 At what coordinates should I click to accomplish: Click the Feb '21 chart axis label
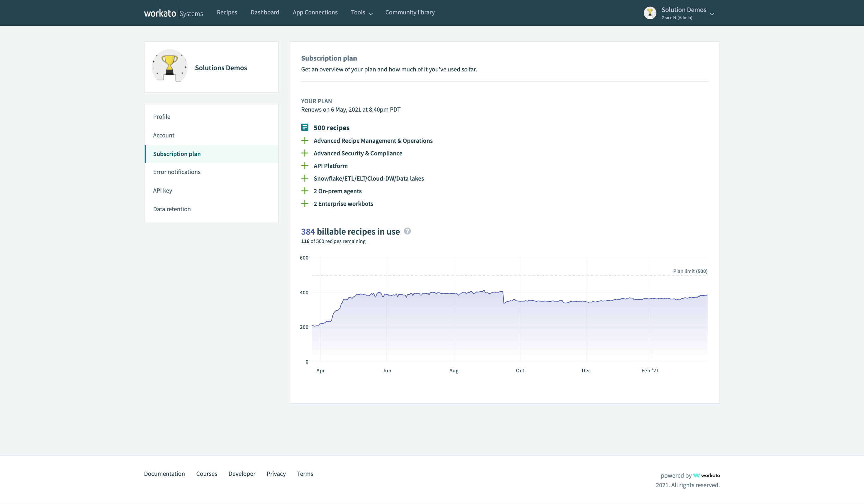[650, 370]
